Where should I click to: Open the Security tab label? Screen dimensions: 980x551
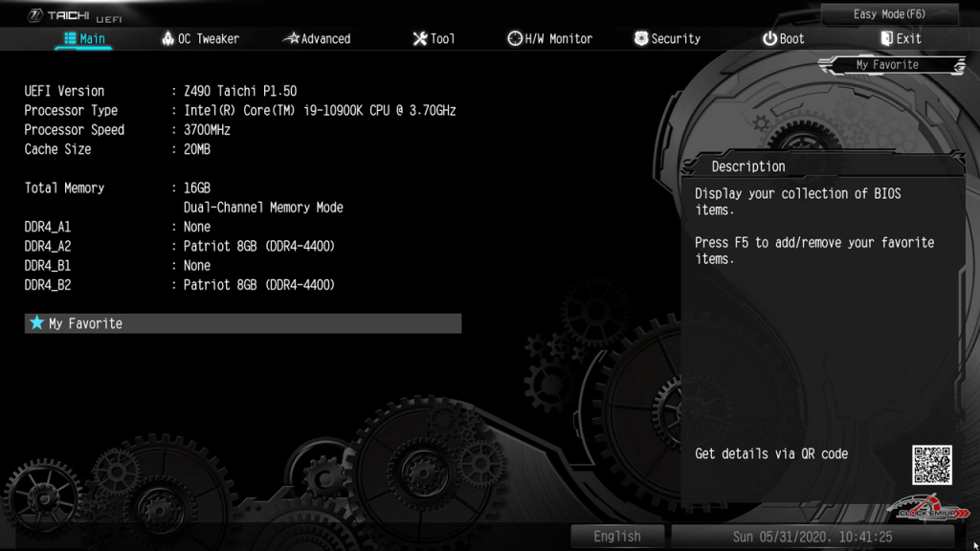[x=676, y=39]
